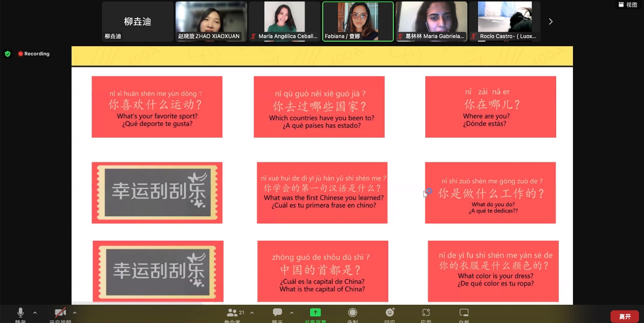Click the Recording status indicator
Screen dimensions: 644x323
(34, 54)
